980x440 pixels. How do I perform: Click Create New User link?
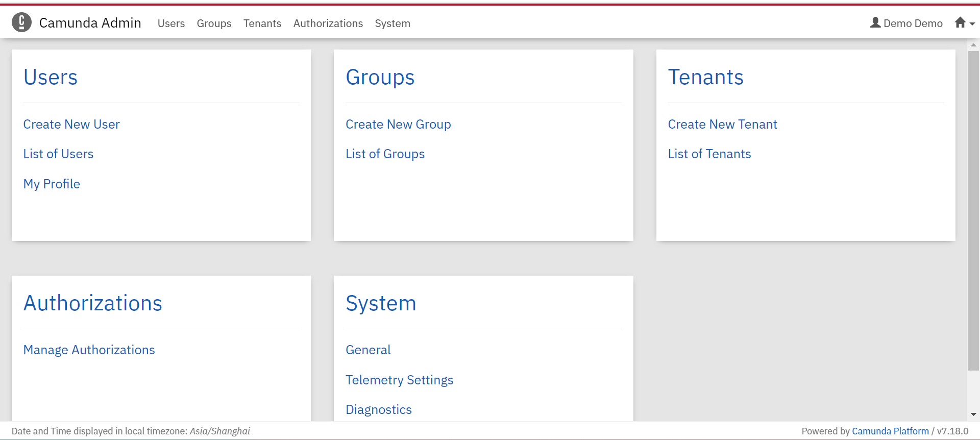tap(71, 125)
